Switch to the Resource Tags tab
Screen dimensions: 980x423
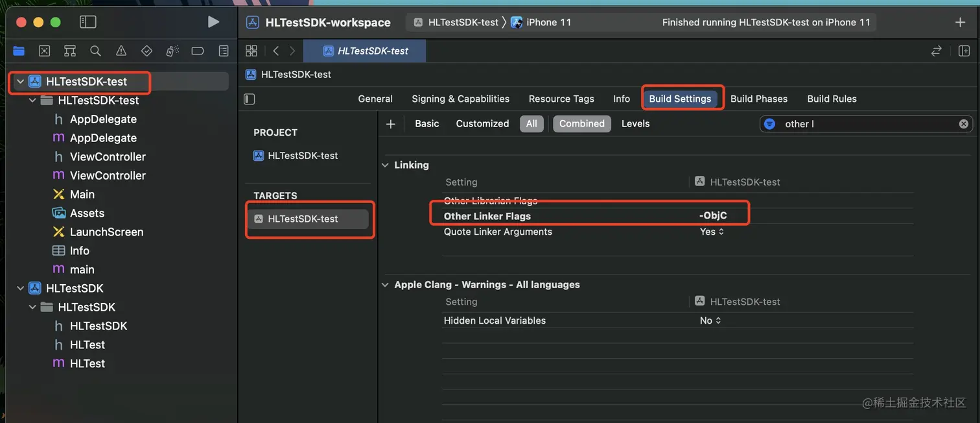click(561, 99)
